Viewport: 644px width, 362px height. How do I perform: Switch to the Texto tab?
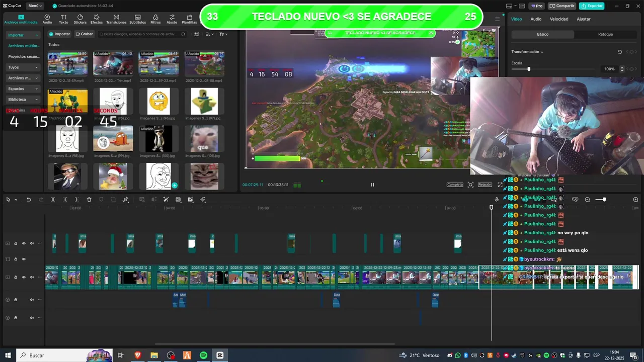tap(63, 19)
